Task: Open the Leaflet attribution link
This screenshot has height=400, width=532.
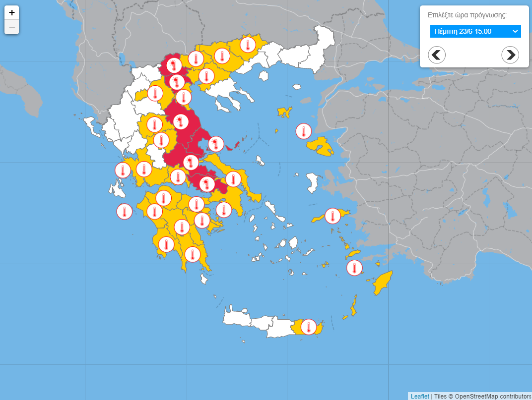Action: click(x=419, y=396)
